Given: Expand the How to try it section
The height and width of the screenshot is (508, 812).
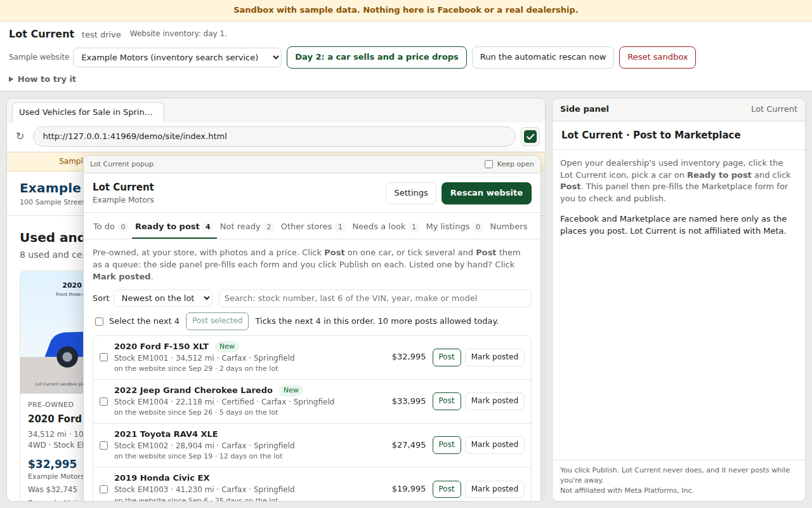Looking at the screenshot, I should click(43, 79).
